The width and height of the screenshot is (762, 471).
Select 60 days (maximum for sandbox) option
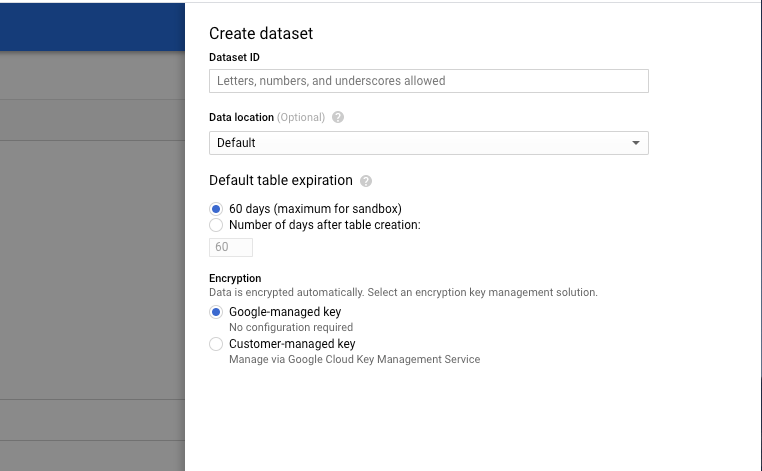coord(216,209)
